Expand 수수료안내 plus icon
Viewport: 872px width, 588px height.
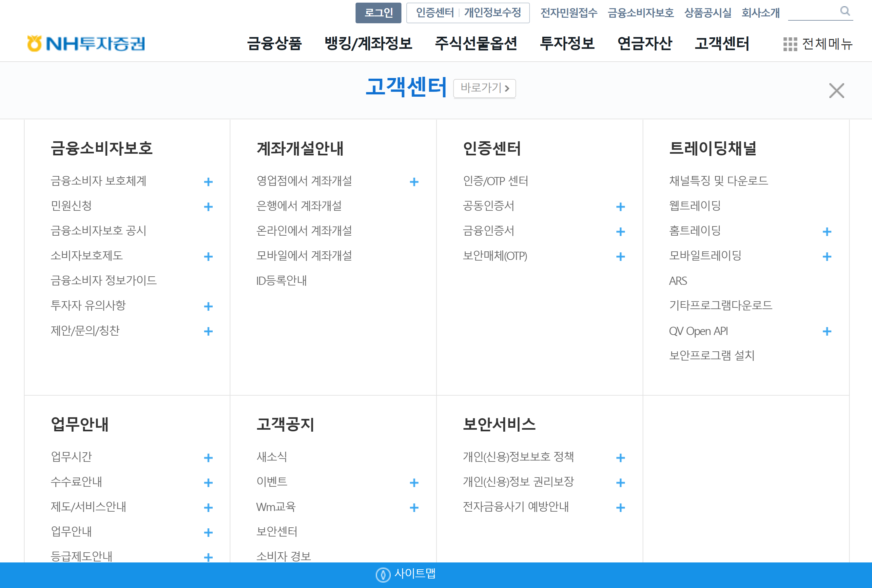[208, 482]
